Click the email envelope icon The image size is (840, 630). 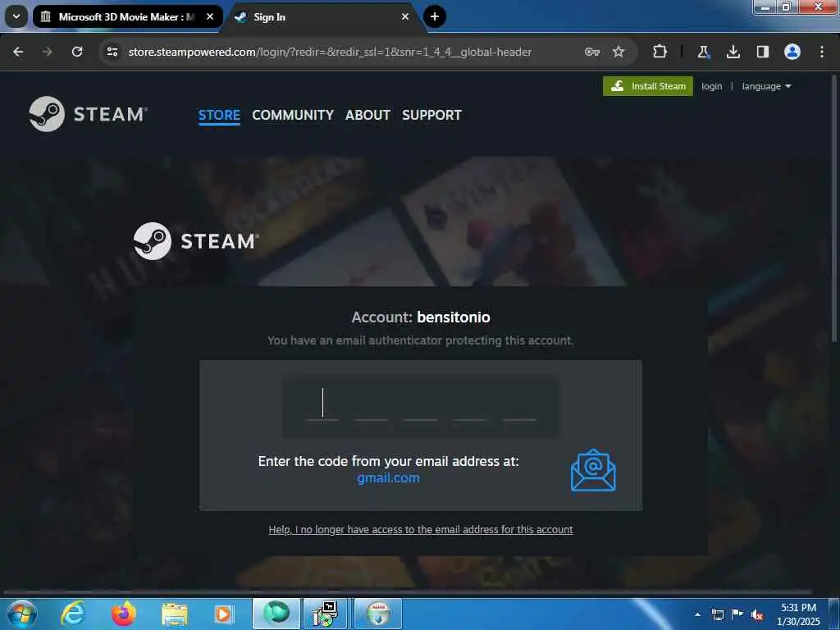593,470
